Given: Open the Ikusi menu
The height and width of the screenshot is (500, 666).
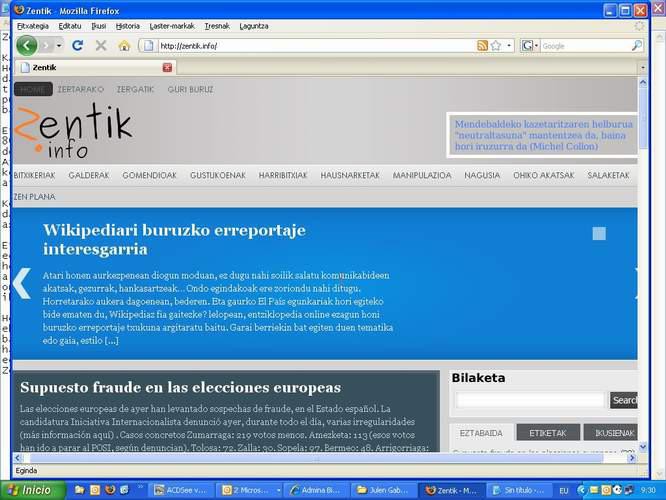Looking at the screenshot, I should point(99,26).
